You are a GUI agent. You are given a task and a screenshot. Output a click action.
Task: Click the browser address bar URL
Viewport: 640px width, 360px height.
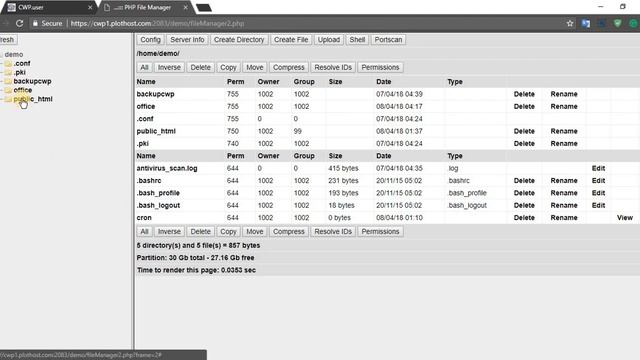click(157, 24)
